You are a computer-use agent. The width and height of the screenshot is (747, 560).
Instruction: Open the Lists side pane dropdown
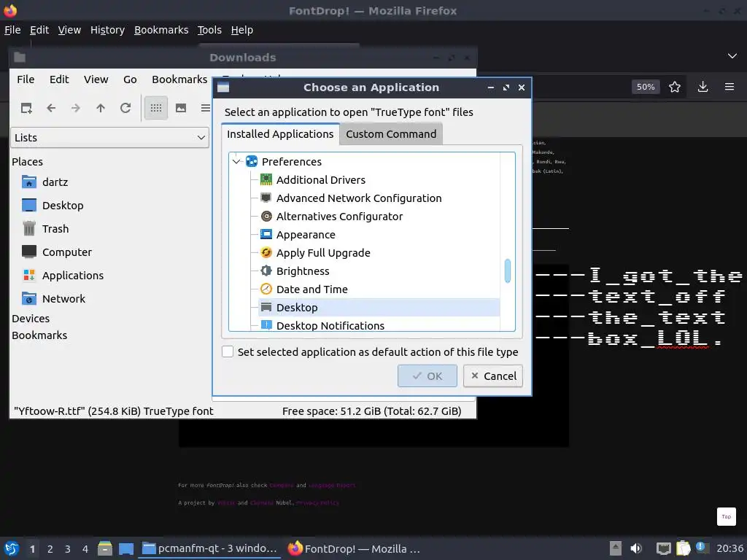coord(109,138)
